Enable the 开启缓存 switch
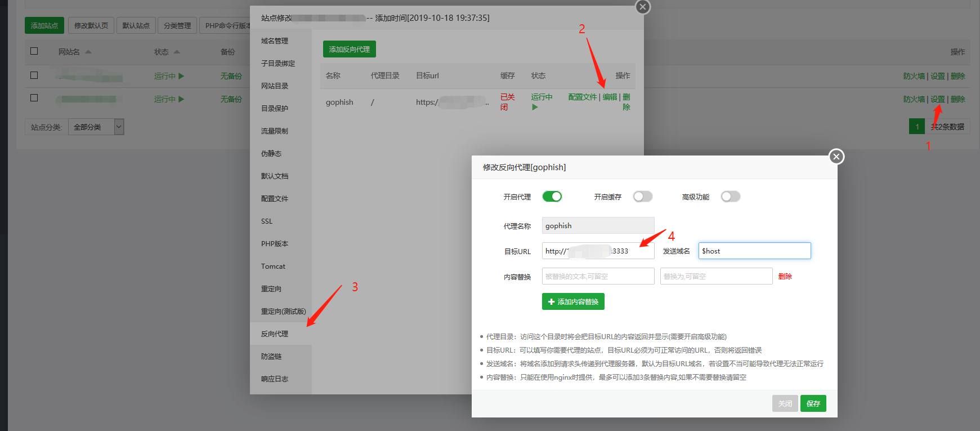980x431 pixels. point(643,196)
